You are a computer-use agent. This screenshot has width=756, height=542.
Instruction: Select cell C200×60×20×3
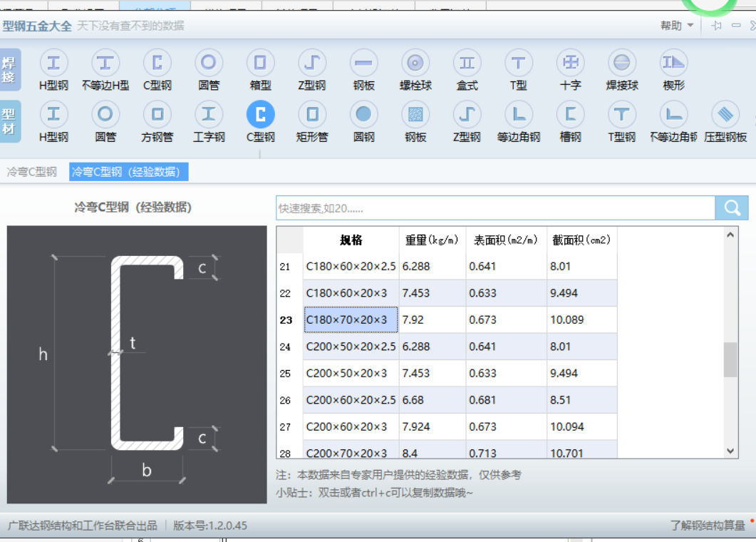tap(351, 426)
